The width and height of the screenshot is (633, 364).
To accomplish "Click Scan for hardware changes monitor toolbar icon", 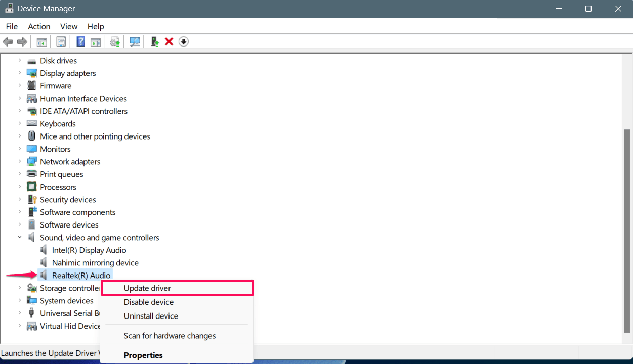I will click(135, 41).
